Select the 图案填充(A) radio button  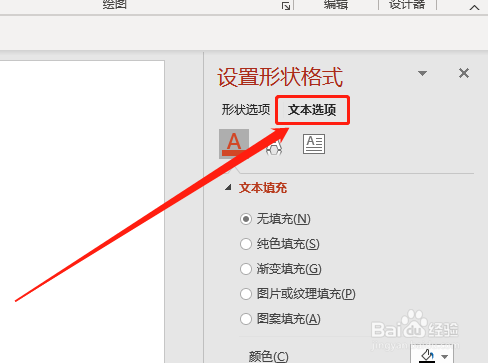coord(246,319)
